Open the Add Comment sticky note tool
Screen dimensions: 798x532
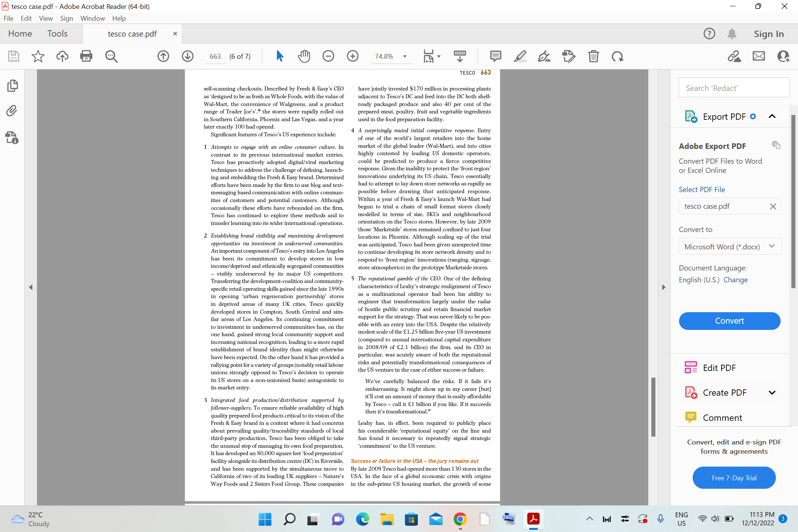pyautogui.click(x=495, y=56)
